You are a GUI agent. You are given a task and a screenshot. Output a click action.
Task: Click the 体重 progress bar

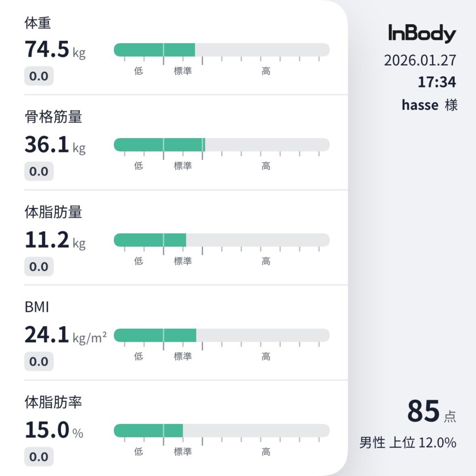[221, 50]
